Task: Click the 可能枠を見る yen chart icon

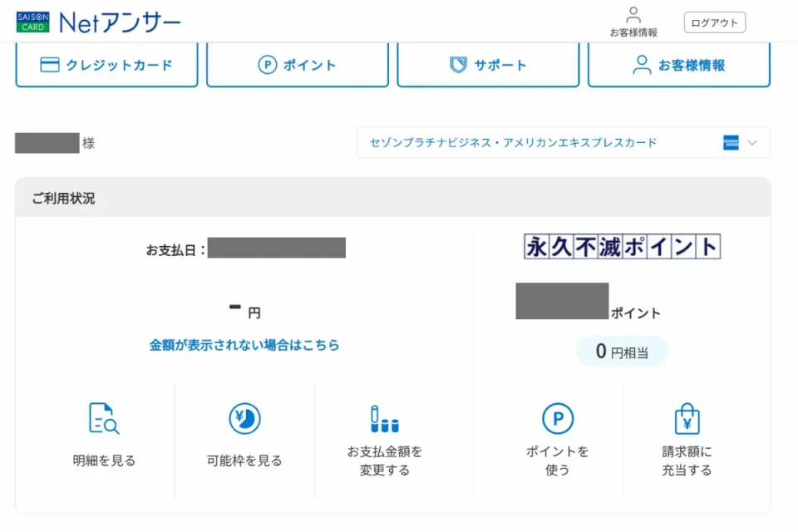Action: [244, 418]
